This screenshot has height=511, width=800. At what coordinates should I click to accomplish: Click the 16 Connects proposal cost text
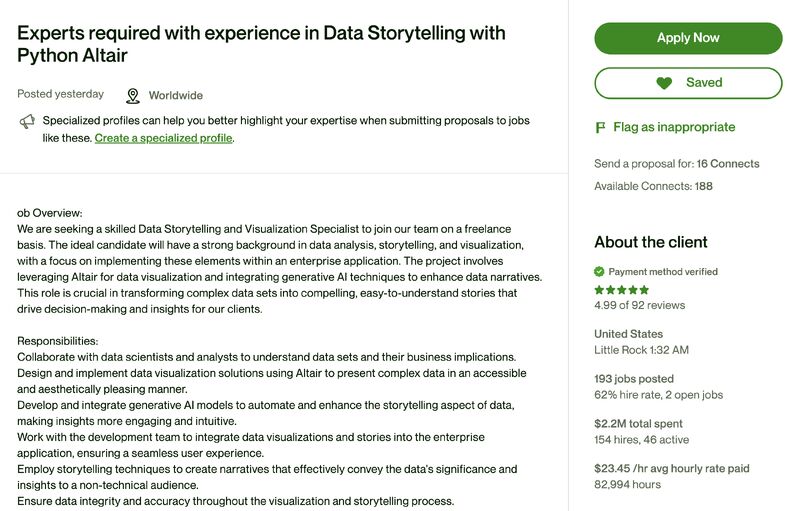click(x=728, y=164)
